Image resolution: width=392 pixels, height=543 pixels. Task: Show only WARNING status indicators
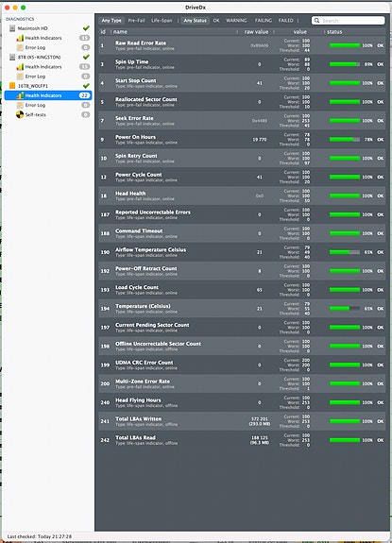coord(236,21)
